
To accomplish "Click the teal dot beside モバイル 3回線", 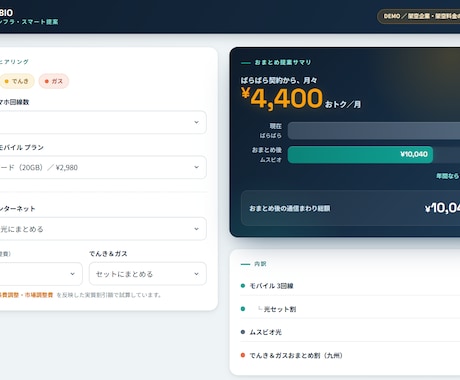I will pos(243,286).
